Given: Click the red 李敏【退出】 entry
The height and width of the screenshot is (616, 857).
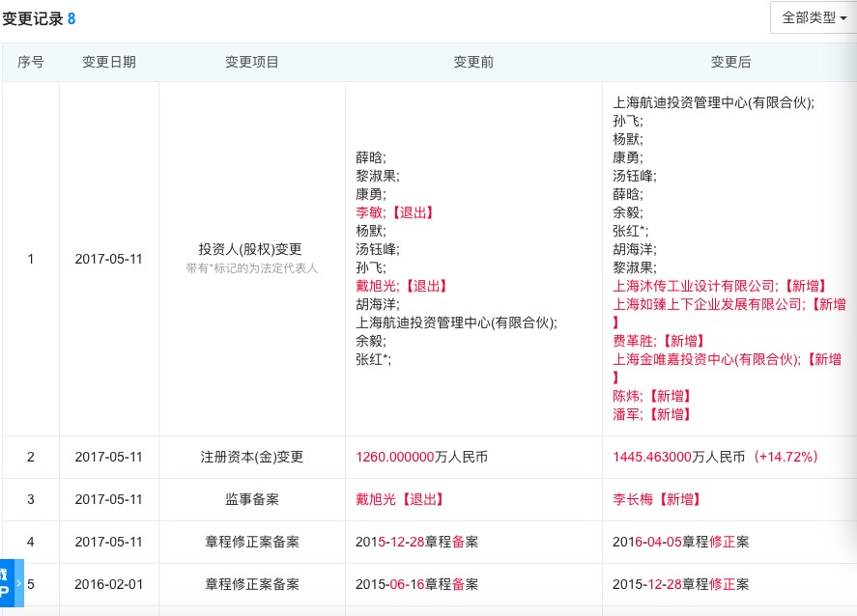Looking at the screenshot, I should click(394, 212).
